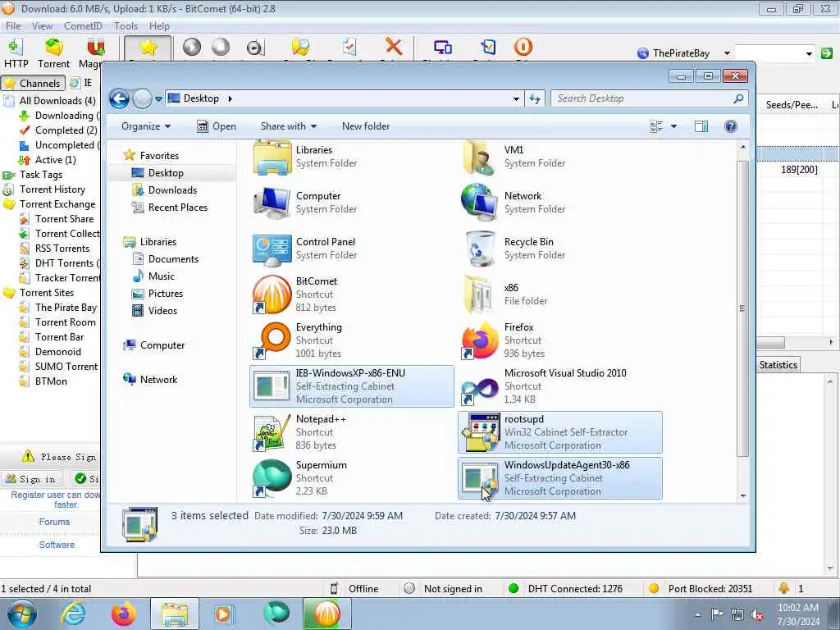
Task: Click the Open button in Explorer toolbar
Action: click(217, 126)
